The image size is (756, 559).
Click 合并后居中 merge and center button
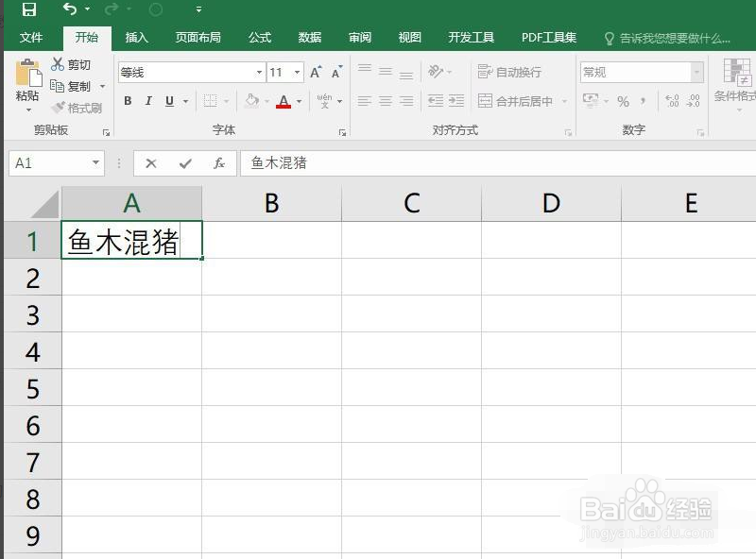(x=515, y=101)
